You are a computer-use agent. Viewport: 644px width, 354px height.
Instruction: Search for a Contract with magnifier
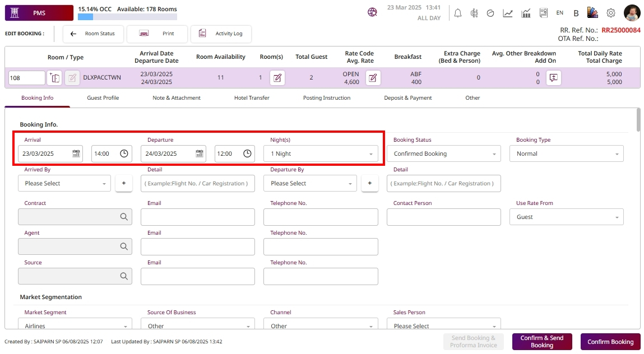[124, 217]
